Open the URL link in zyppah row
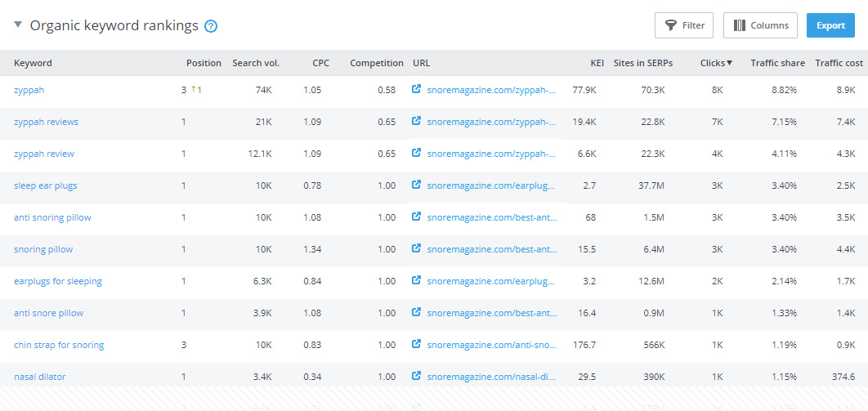Image resolution: width=868 pixels, height=411 pixels. pos(491,90)
